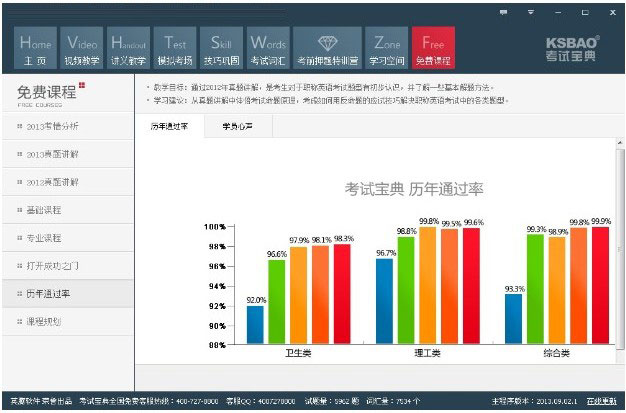The image size is (626, 413).
Task: Select 专业课程 in sidebar
Action: click(68, 238)
